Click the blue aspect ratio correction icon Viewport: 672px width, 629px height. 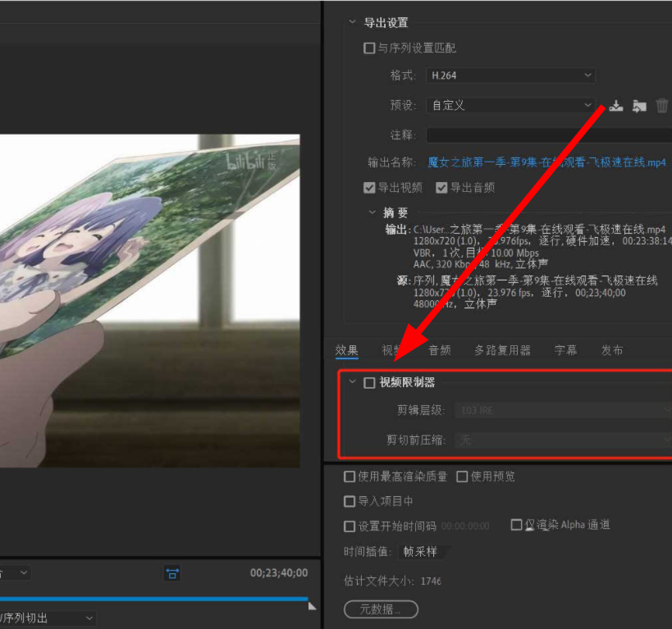pyautogui.click(x=172, y=573)
